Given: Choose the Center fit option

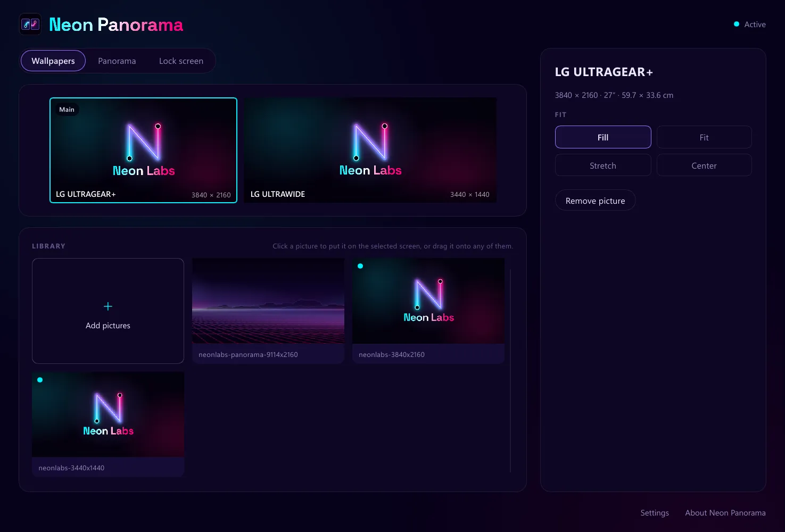Looking at the screenshot, I should (704, 165).
